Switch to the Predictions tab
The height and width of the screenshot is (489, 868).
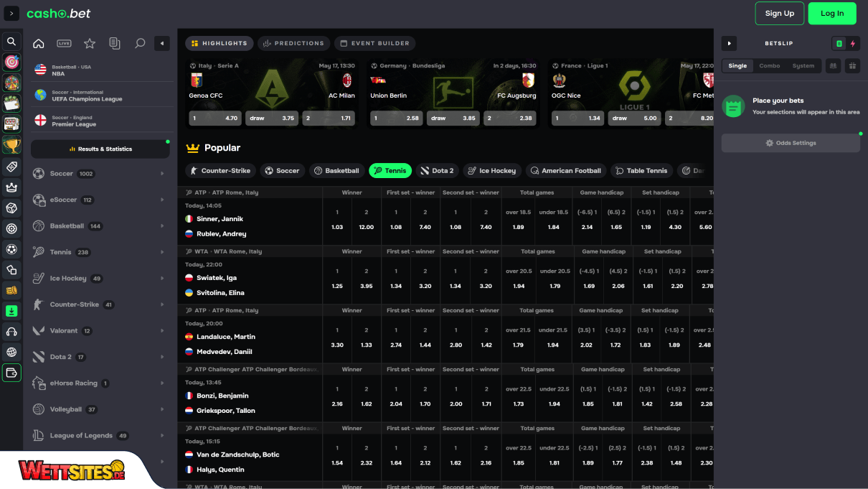[x=293, y=44]
